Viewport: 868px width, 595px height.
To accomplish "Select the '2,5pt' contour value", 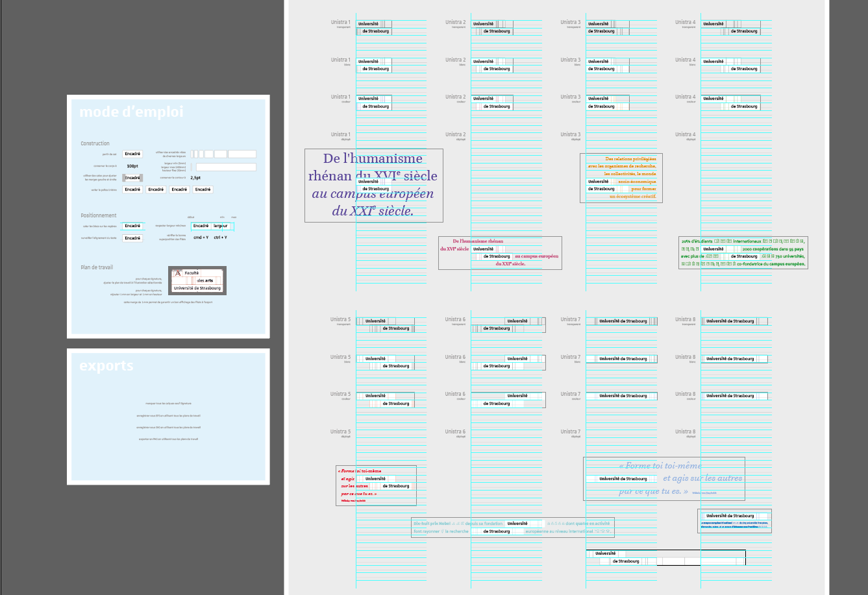I will [x=195, y=177].
